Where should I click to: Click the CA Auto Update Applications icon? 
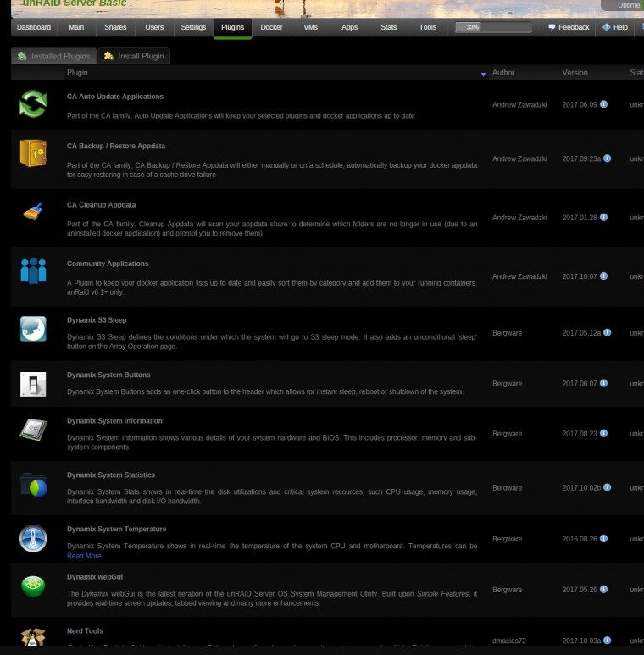(33, 103)
